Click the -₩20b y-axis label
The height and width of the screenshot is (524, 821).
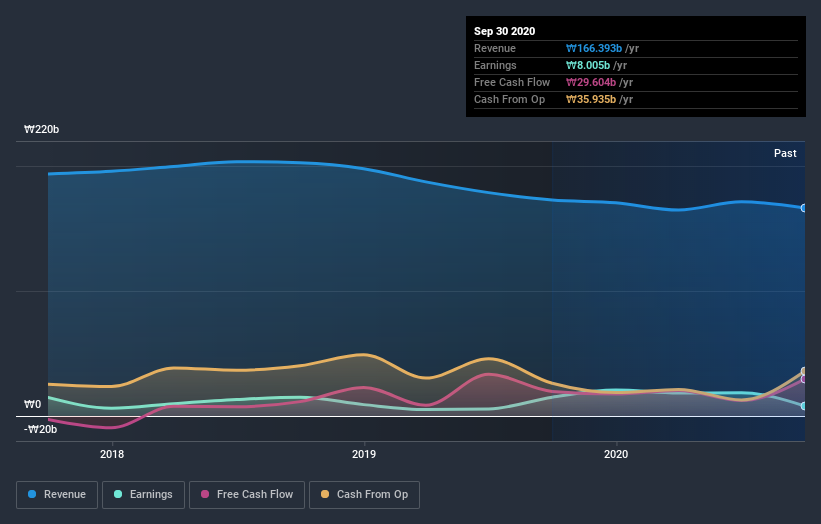coord(40,429)
